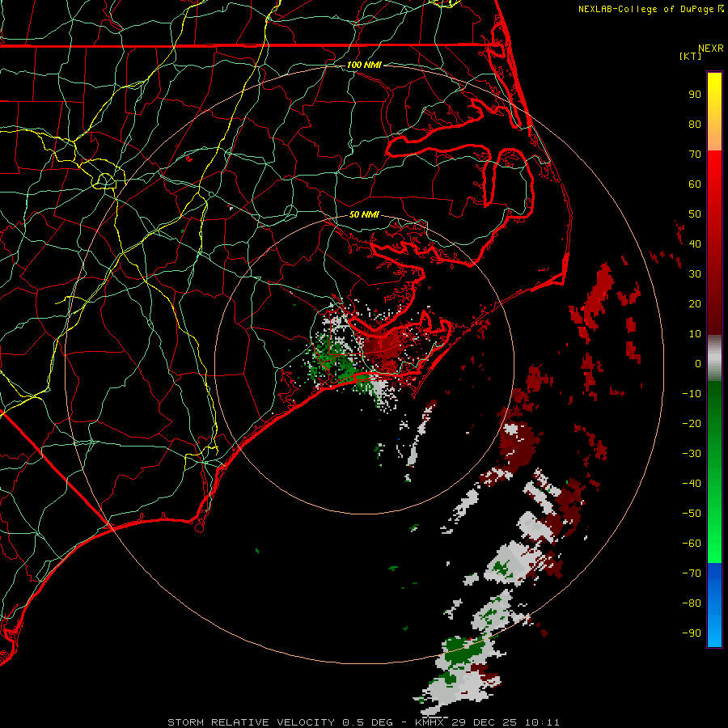Click the 10 value on the velocity scale
The height and width of the screenshot is (728, 728).
point(695,334)
